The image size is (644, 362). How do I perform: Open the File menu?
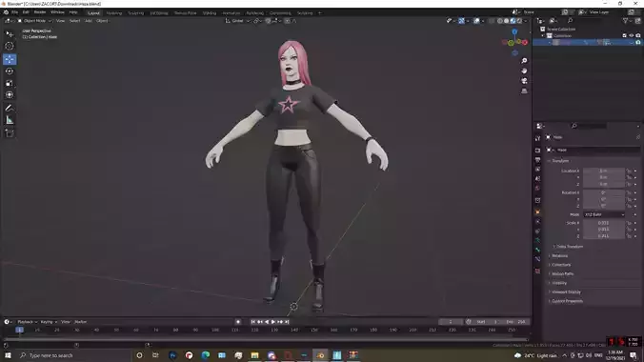point(15,12)
